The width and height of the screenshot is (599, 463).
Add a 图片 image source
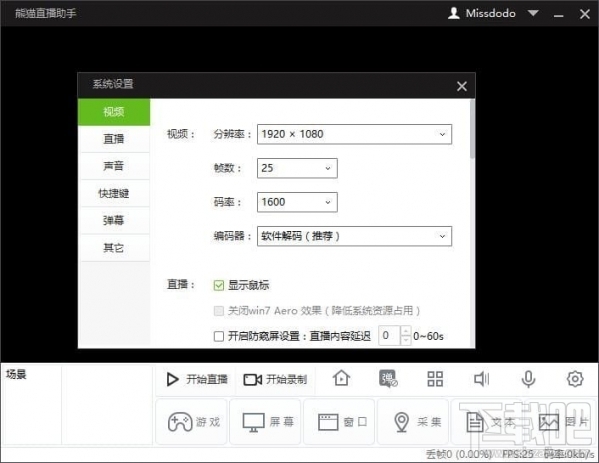(561, 422)
